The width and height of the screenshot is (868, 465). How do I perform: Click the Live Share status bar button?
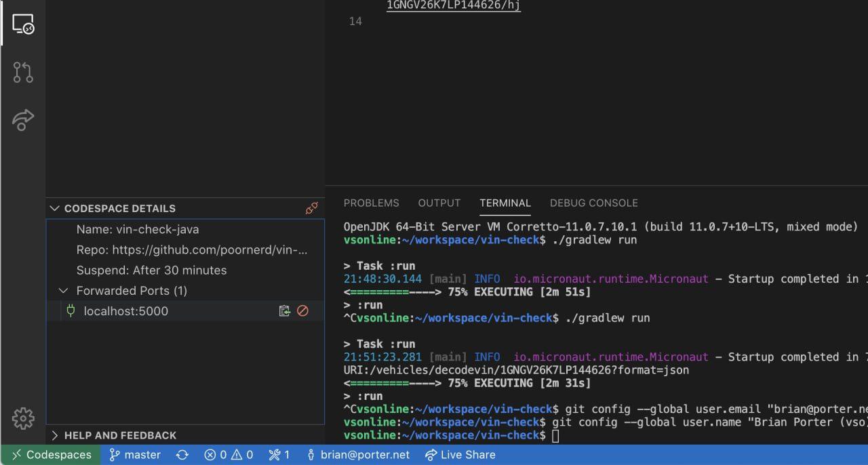[460, 455]
